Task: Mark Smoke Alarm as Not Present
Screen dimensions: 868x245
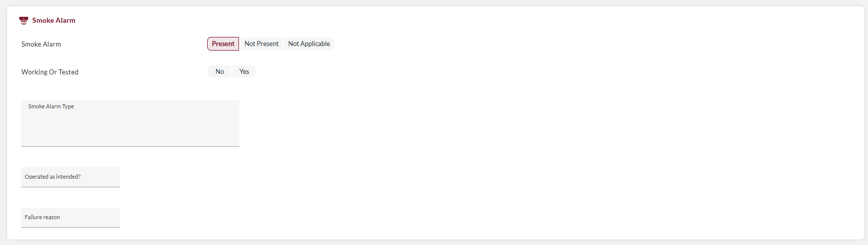Action: pos(261,44)
